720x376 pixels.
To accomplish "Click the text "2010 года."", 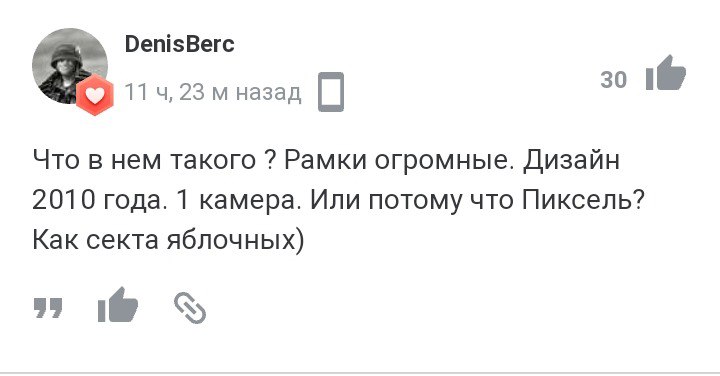I will [98, 201].
